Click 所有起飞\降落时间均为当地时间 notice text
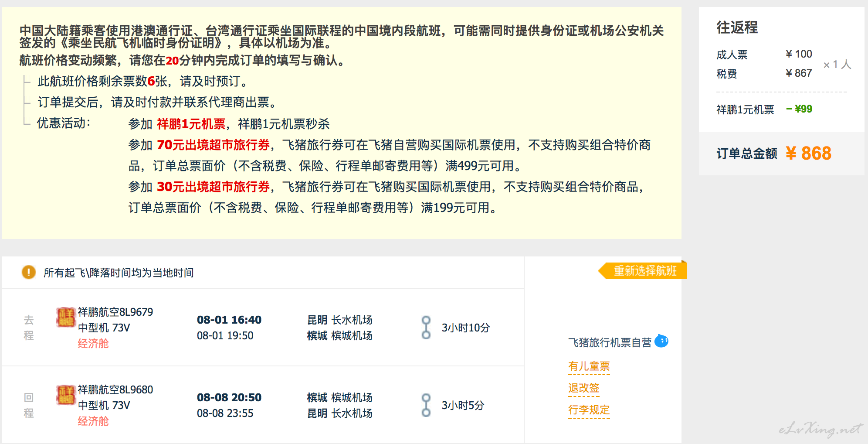 click(x=119, y=273)
